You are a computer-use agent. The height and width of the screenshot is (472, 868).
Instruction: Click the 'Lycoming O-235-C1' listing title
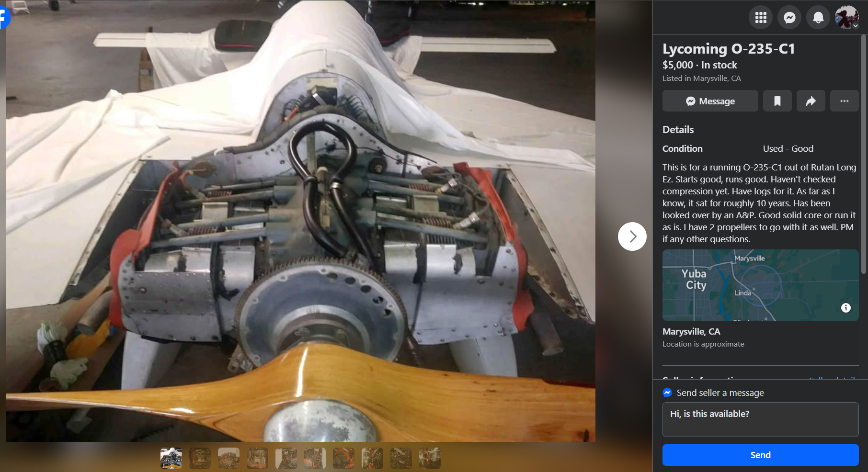tap(729, 49)
